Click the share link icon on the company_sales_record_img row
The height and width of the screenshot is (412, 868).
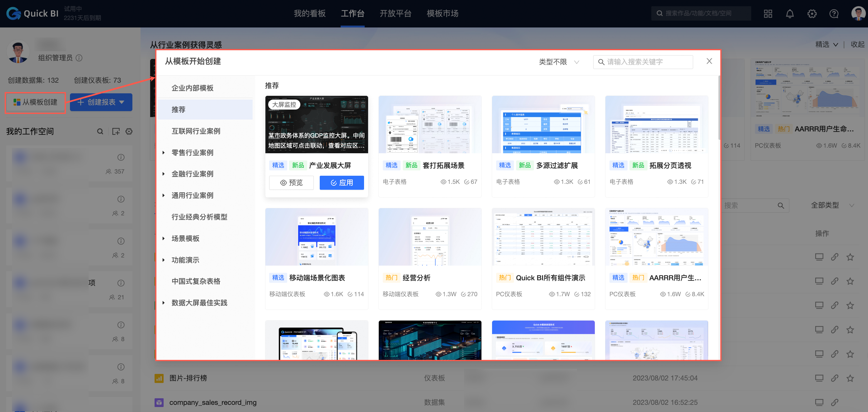[835, 402]
